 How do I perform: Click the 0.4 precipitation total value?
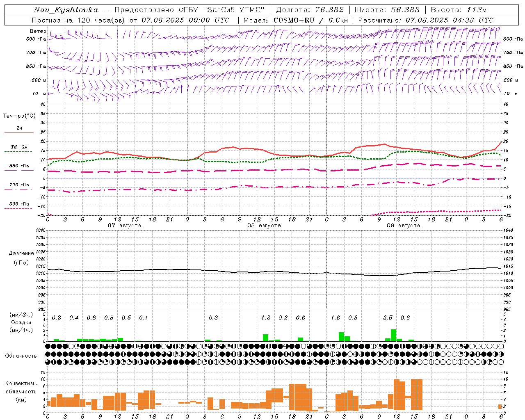74,318
